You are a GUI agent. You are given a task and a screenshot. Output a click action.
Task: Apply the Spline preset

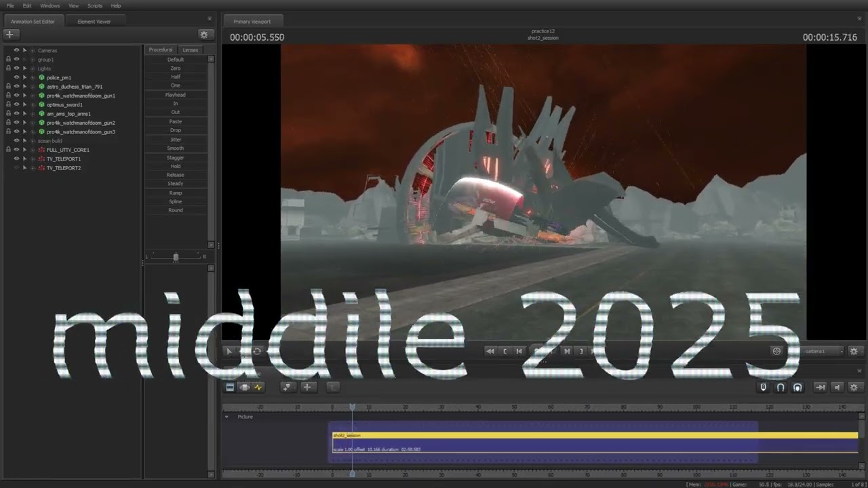(176, 201)
